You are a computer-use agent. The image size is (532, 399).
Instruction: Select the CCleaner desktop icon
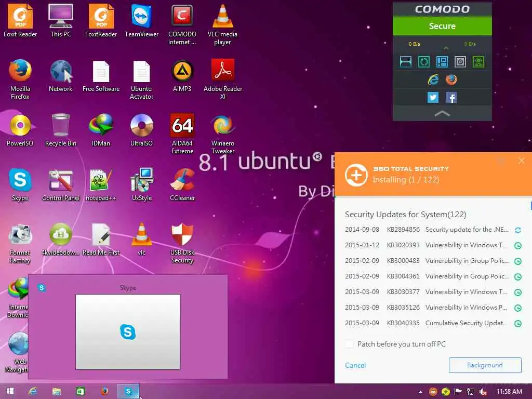point(182,184)
